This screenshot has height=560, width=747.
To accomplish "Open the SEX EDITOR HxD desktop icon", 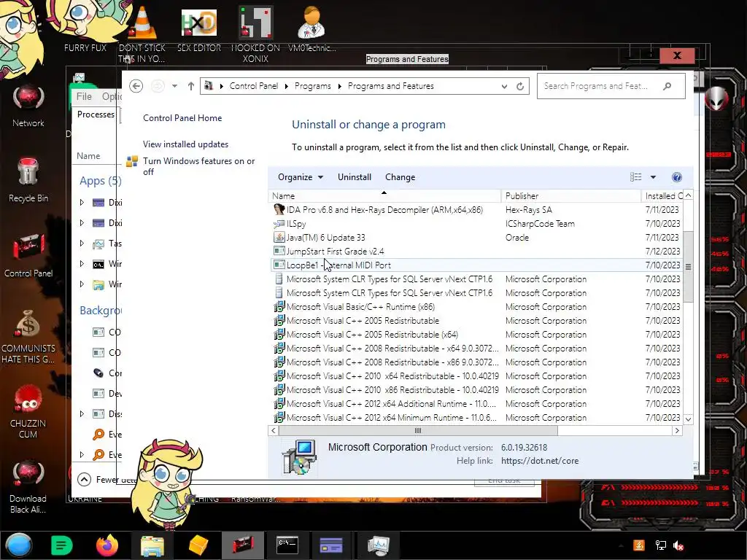I will tap(199, 23).
